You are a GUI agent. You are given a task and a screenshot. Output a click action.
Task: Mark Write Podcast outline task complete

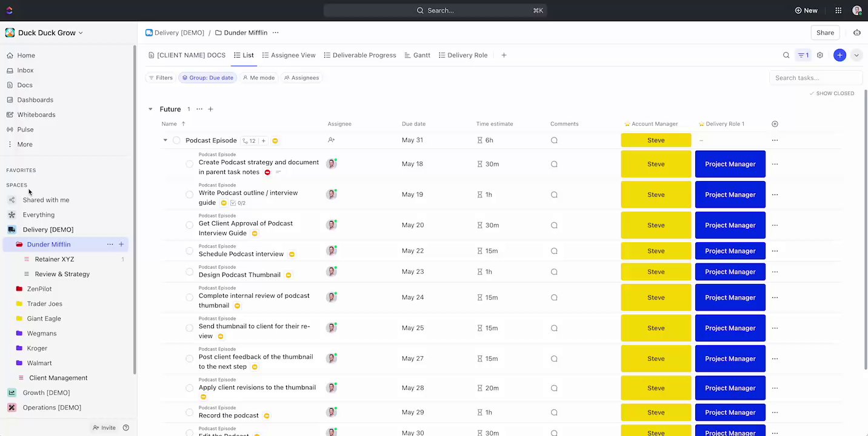click(189, 194)
